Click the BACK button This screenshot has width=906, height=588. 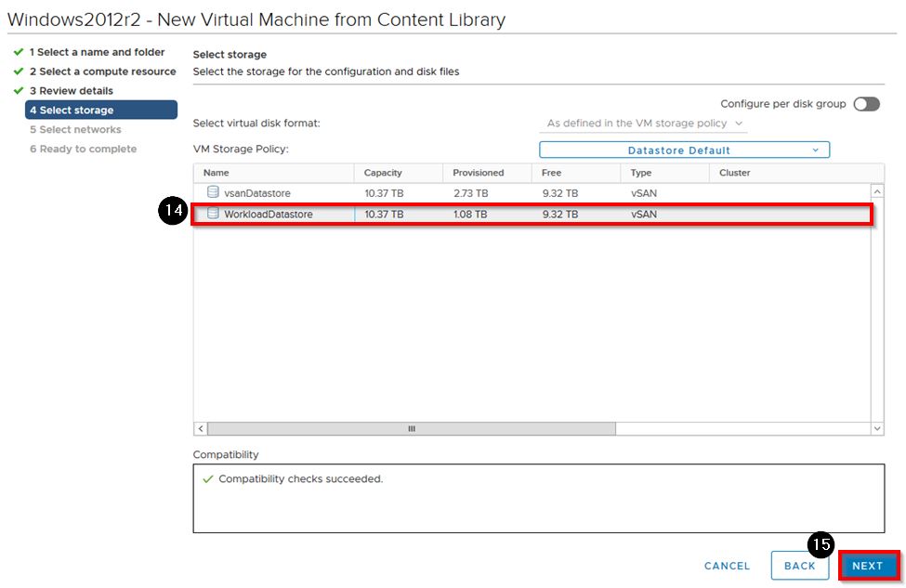point(799,566)
